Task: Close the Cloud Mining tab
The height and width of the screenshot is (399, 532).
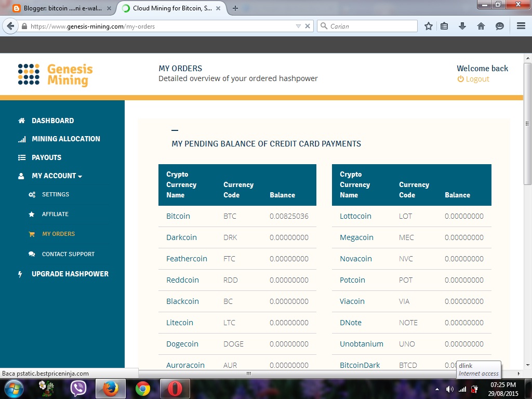Action: coord(218,8)
